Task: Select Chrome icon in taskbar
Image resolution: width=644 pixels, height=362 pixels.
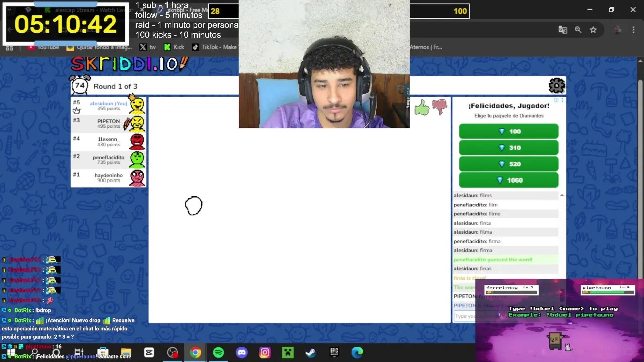Action: [x=195, y=353]
